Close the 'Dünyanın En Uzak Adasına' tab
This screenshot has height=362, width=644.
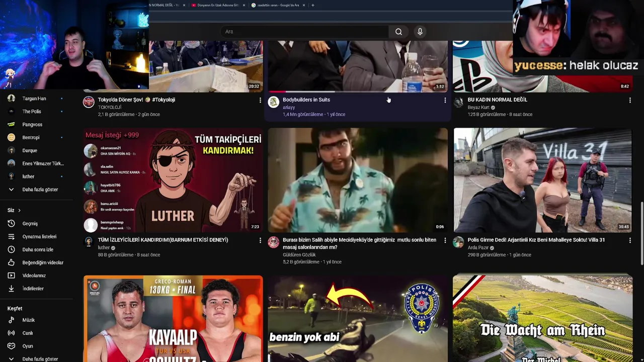tap(244, 5)
